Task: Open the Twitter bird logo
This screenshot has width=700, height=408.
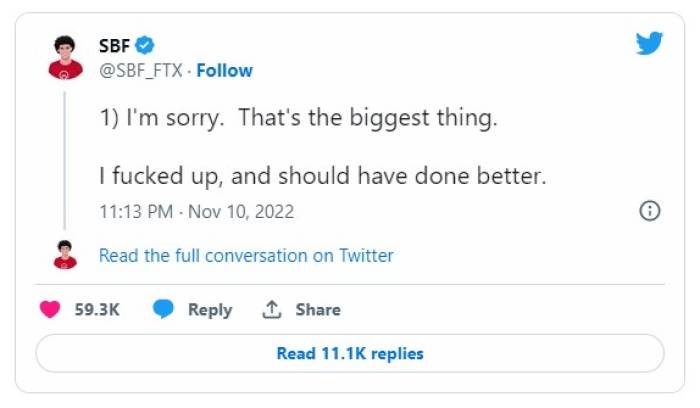Action: coord(649,44)
